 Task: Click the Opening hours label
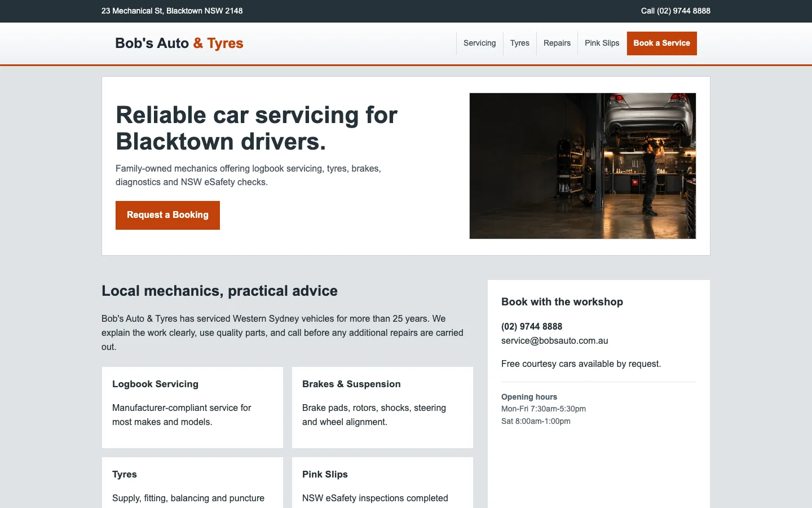pyautogui.click(x=529, y=397)
